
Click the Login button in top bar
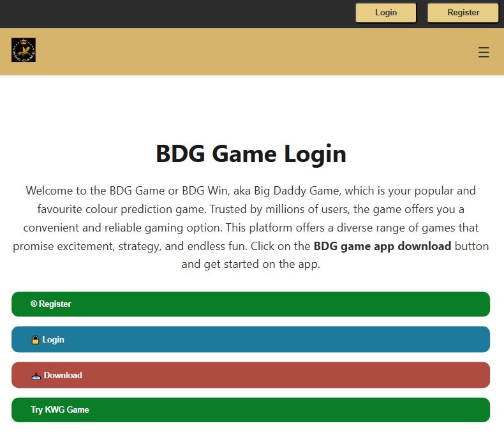(386, 13)
